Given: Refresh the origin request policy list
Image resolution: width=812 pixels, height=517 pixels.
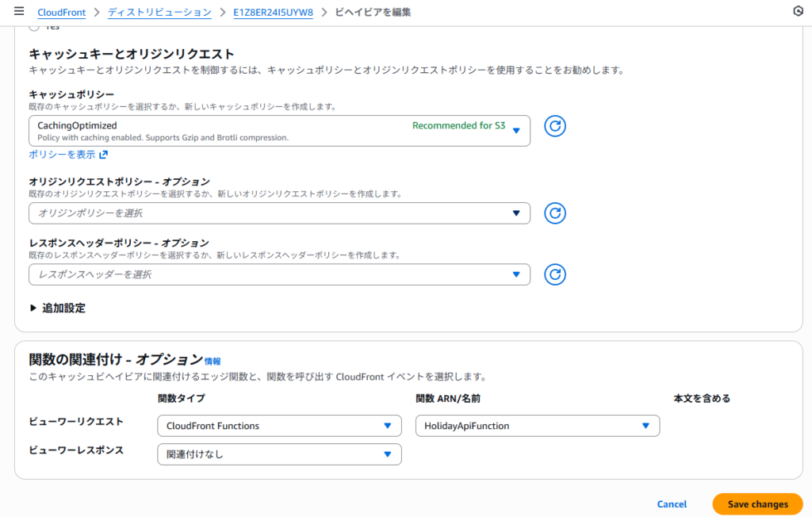Looking at the screenshot, I should click(555, 213).
